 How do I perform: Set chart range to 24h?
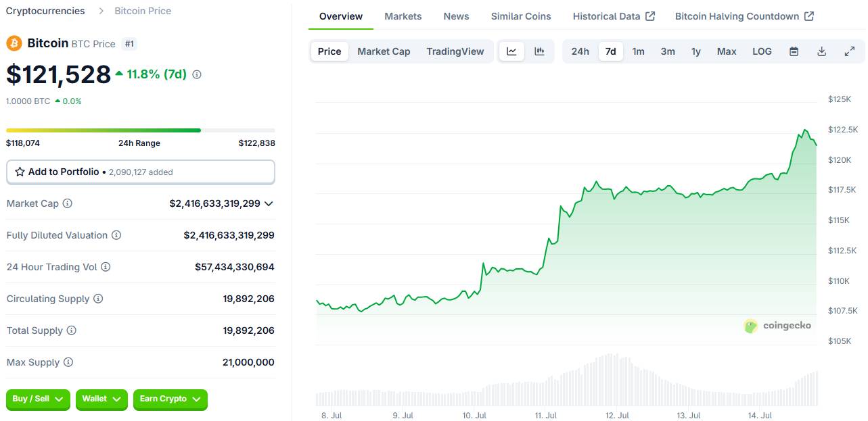(x=580, y=51)
